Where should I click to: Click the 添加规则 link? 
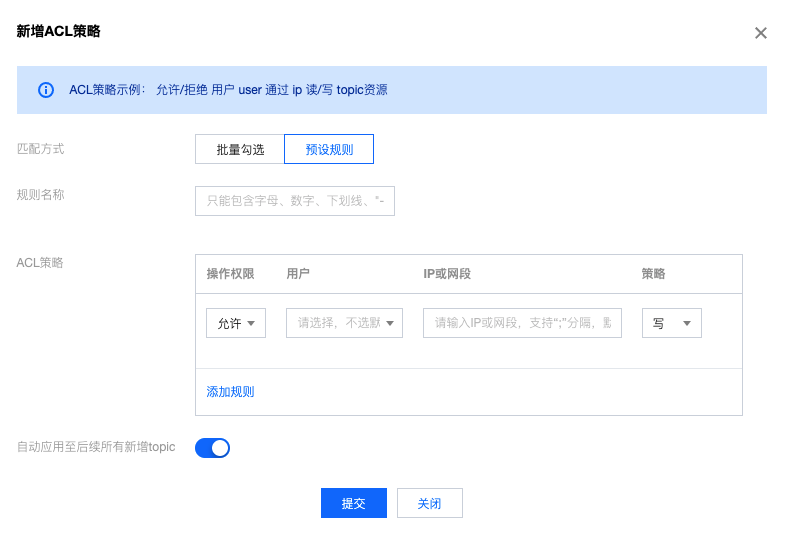[230, 392]
